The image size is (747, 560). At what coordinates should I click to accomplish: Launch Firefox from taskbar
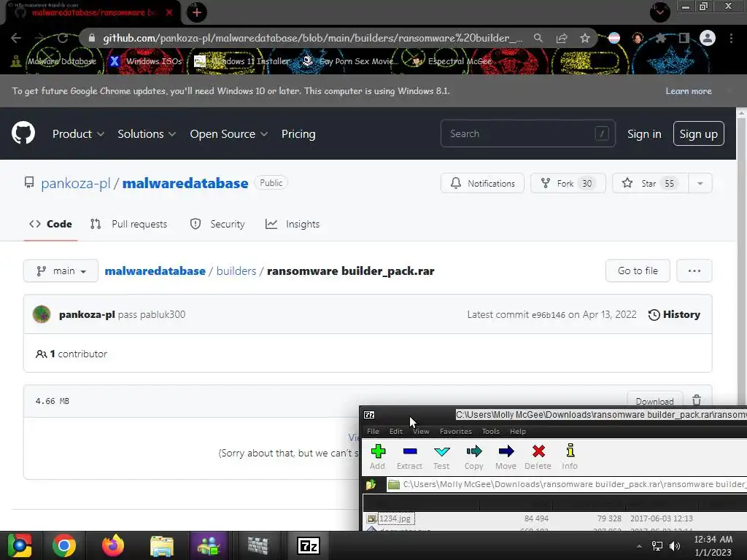tap(113, 545)
